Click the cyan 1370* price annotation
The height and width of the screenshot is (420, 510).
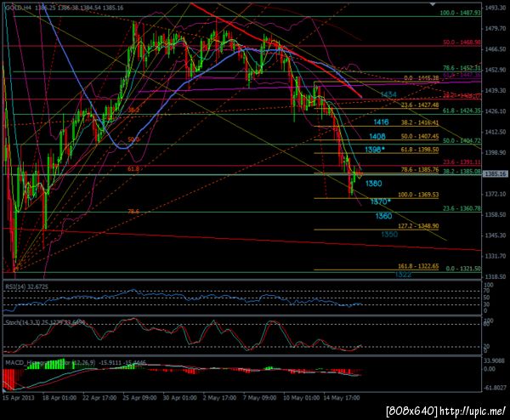381,201
